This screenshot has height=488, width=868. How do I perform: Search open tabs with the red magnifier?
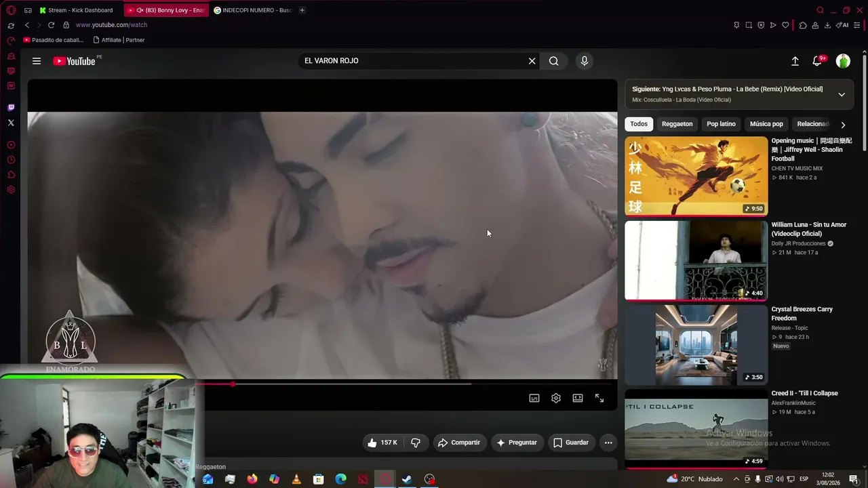pyautogui.click(x=820, y=10)
